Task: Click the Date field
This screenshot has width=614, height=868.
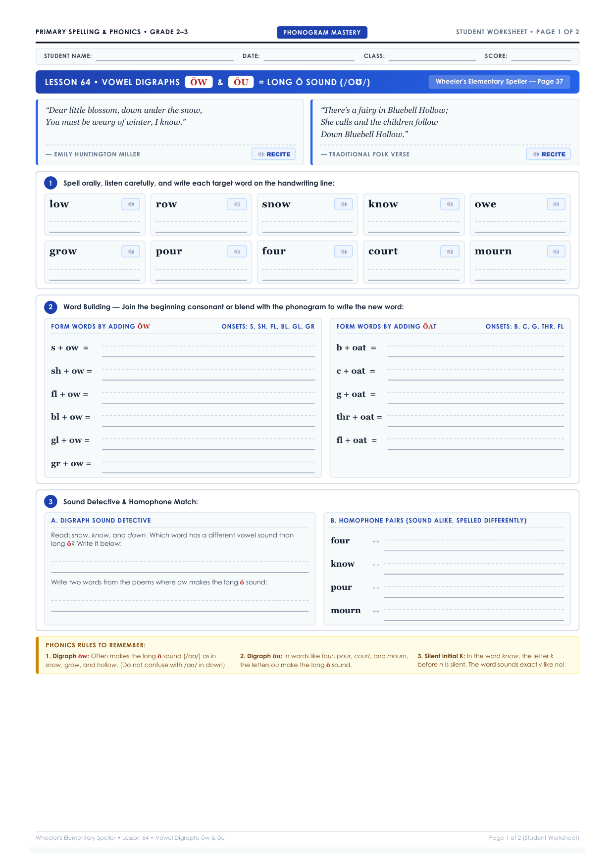Action: pos(309,56)
